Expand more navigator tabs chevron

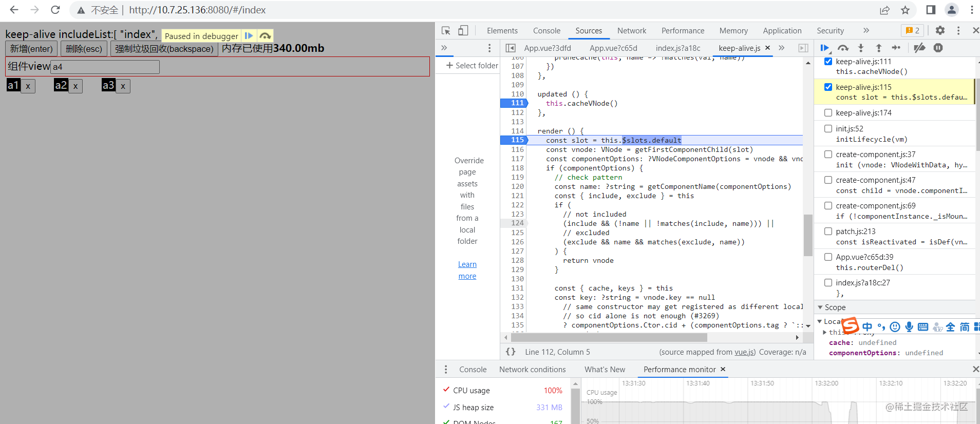(444, 48)
